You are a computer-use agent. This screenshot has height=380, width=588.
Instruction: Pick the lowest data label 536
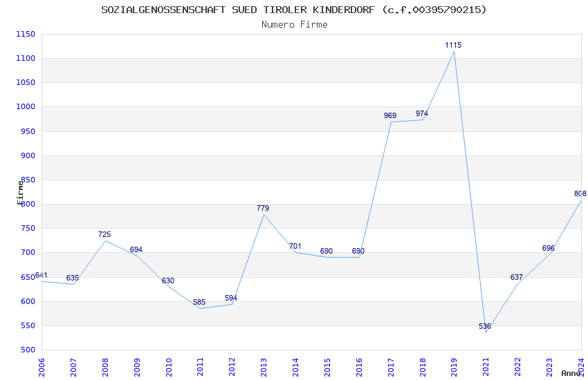(485, 327)
